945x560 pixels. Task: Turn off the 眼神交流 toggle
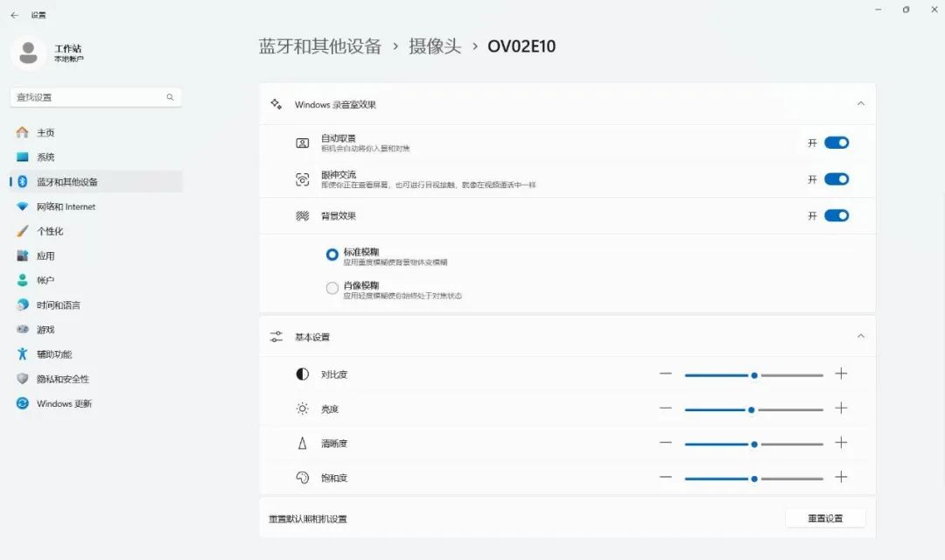(836, 179)
